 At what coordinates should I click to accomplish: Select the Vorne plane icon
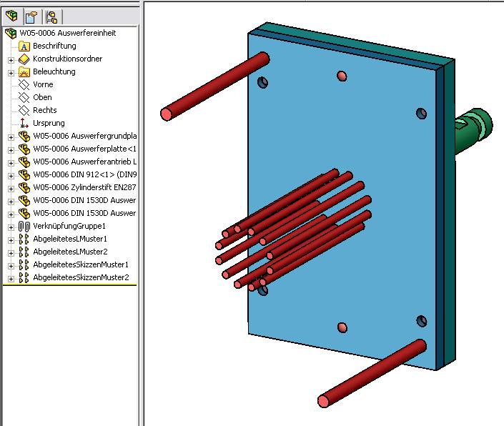point(24,85)
